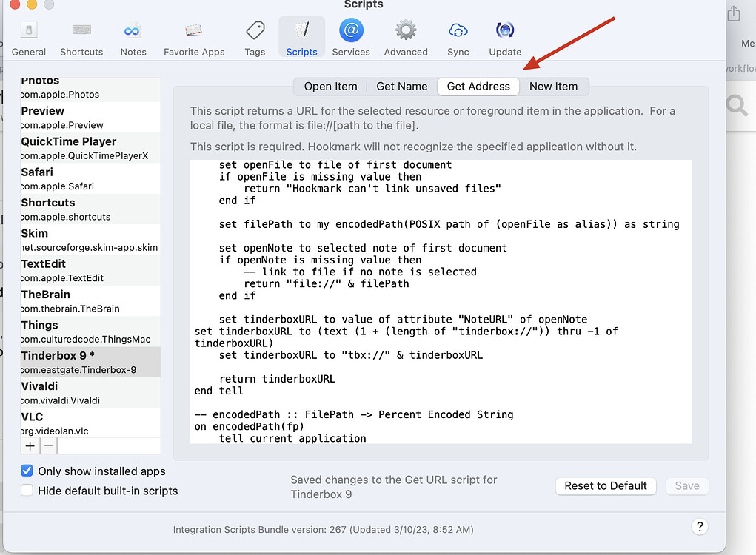Click the share icon in background window

734,13
